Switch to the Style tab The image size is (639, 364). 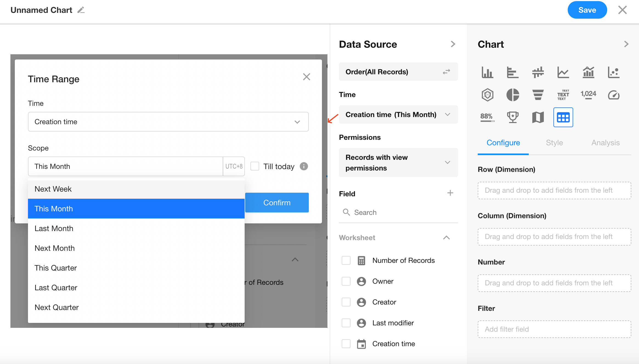click(x=554, y=143)
